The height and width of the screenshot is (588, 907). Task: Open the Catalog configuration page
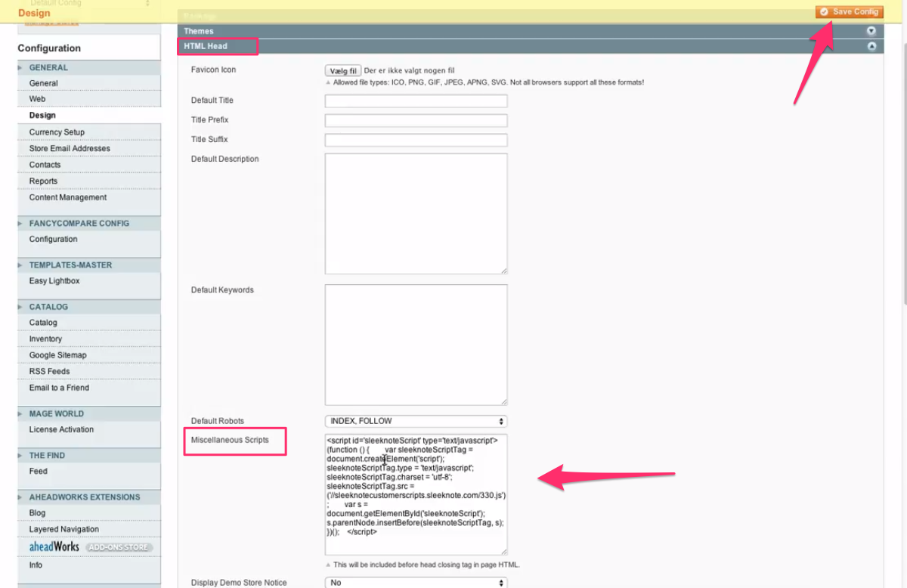(43, 323)
